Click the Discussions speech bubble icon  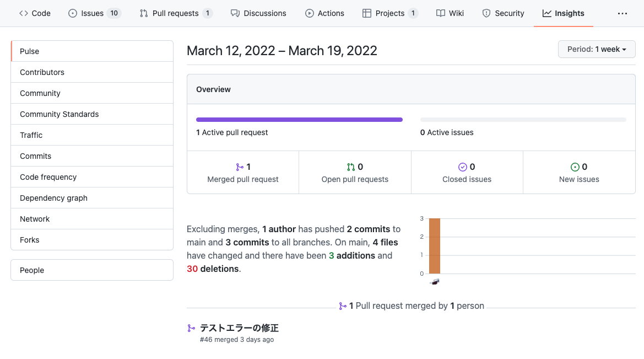[236, 13]
